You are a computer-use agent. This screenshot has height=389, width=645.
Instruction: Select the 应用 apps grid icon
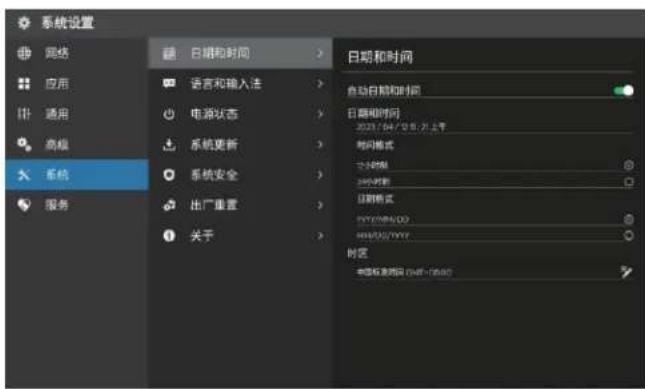click(x=24, y=83)
